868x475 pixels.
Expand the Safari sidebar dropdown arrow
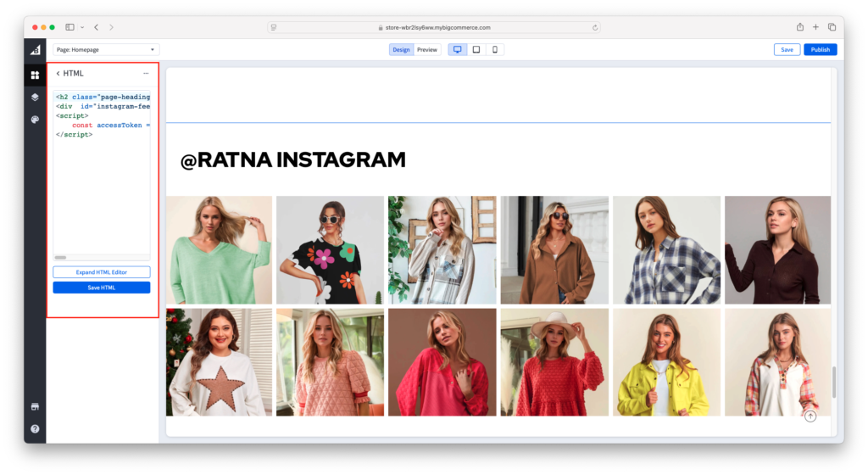tap(82, 27)
